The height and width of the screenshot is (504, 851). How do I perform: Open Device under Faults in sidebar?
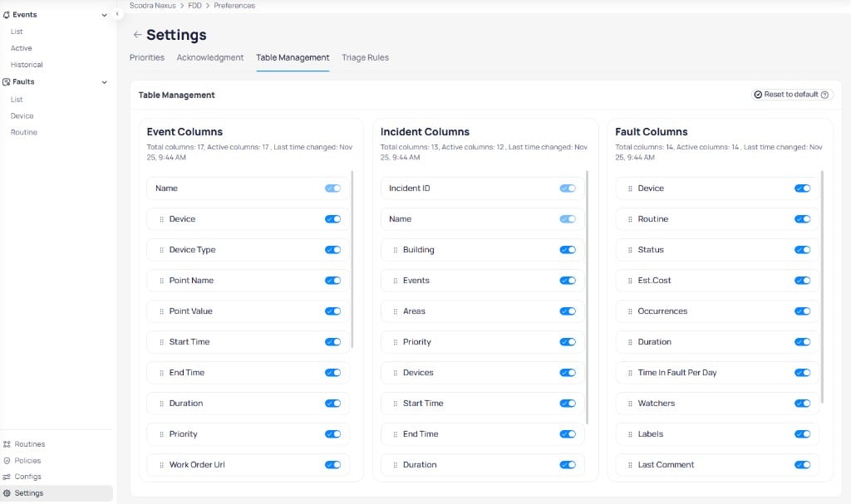[x=22, y=116]
